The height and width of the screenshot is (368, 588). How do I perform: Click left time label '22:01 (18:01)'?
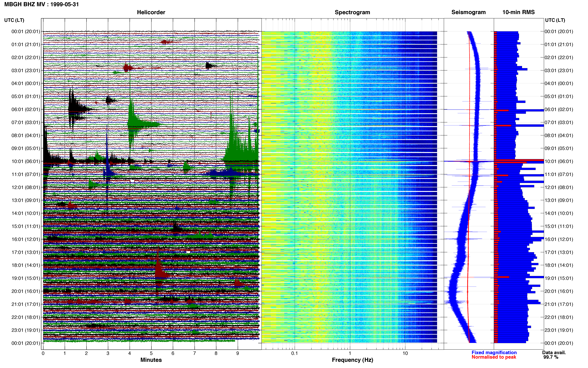pyautogui.click(x=26, y=317)
